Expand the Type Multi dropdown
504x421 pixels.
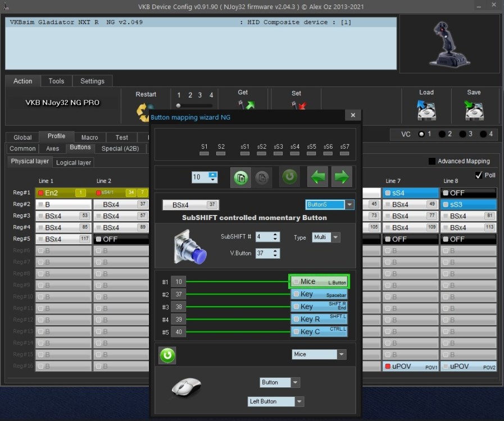(326, 237)
